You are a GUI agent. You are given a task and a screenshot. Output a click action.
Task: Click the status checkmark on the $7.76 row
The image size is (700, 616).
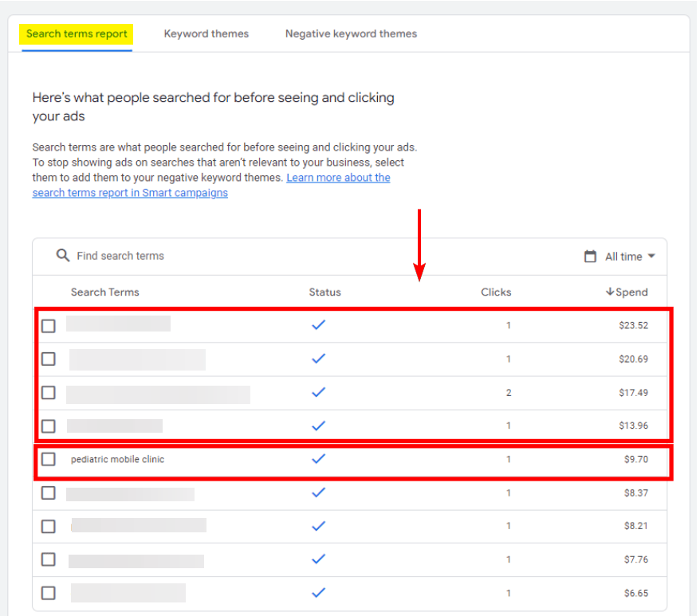[318, 559]
